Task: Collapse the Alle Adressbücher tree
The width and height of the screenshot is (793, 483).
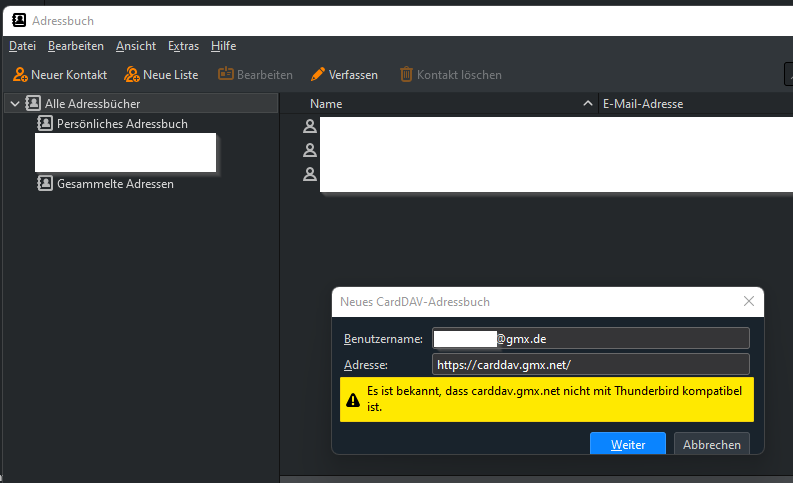Action: pos(15,104)
